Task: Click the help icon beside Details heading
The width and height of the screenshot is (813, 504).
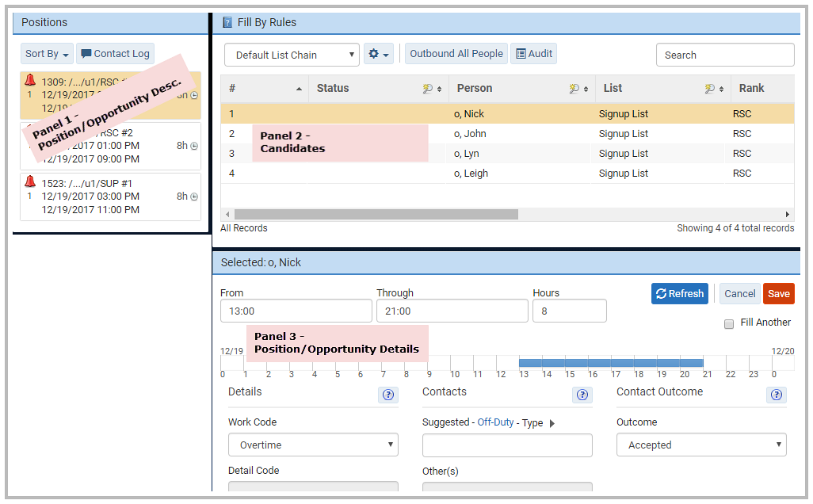Action: (x=387, y=395)
